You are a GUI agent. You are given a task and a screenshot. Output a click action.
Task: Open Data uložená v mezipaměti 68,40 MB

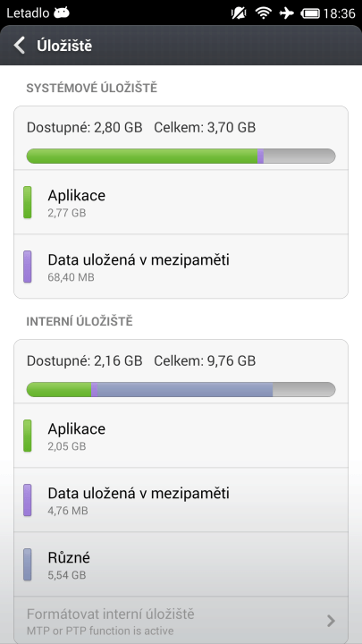pos(181,267)
